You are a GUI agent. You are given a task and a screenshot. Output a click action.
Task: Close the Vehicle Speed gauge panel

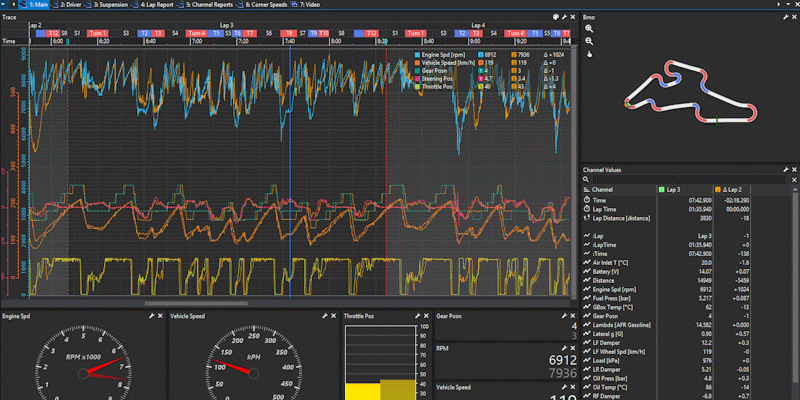(333, 316)
